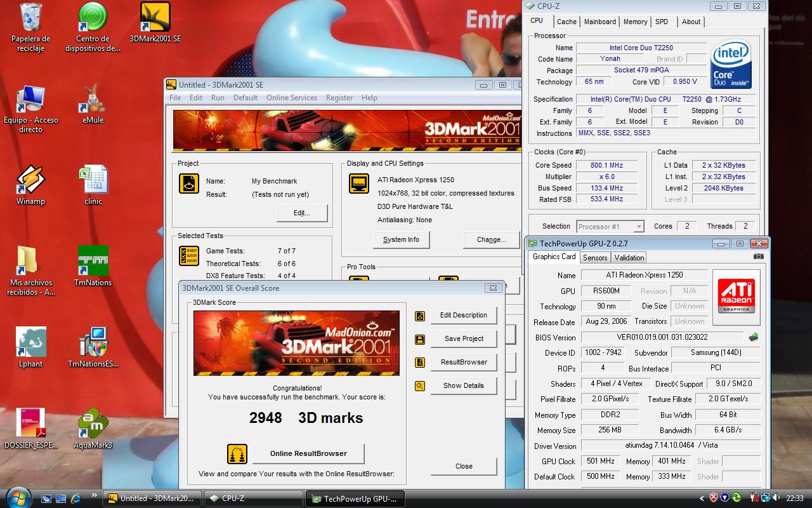The width and height of the screenshot is (812, 508).
Task: Switch to the SPD tab in CPU-Z
Action: (662, 22)
